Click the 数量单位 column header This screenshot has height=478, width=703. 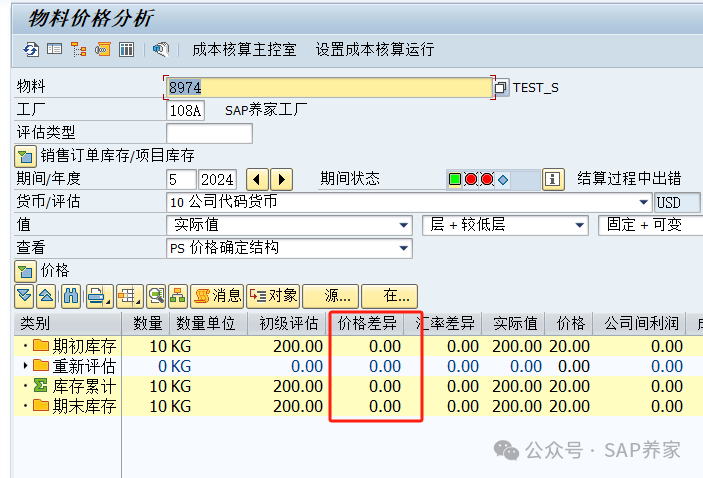[208, 324]
